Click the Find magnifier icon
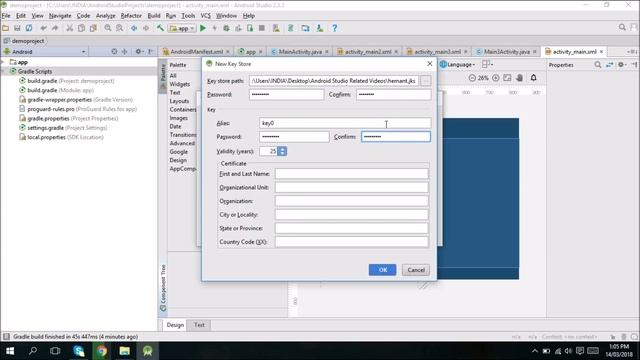The image size is (640, 360). click(x=108, y=28)
